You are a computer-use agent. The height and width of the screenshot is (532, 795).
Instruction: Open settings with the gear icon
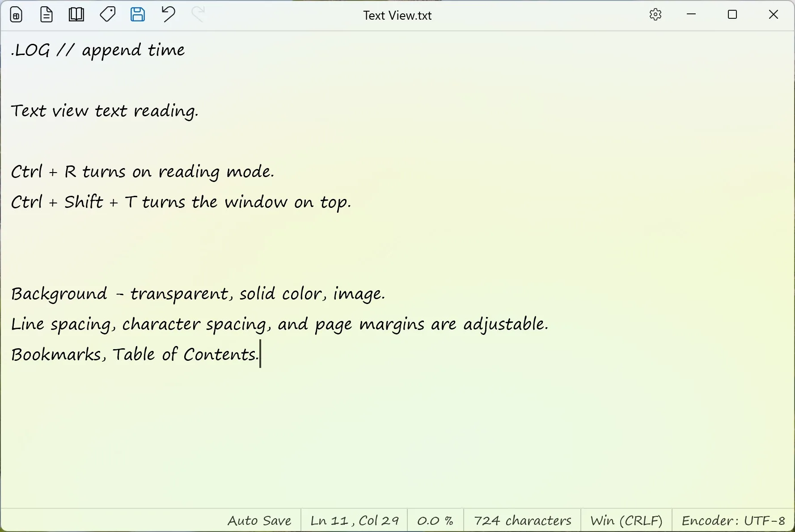(655, 15)
